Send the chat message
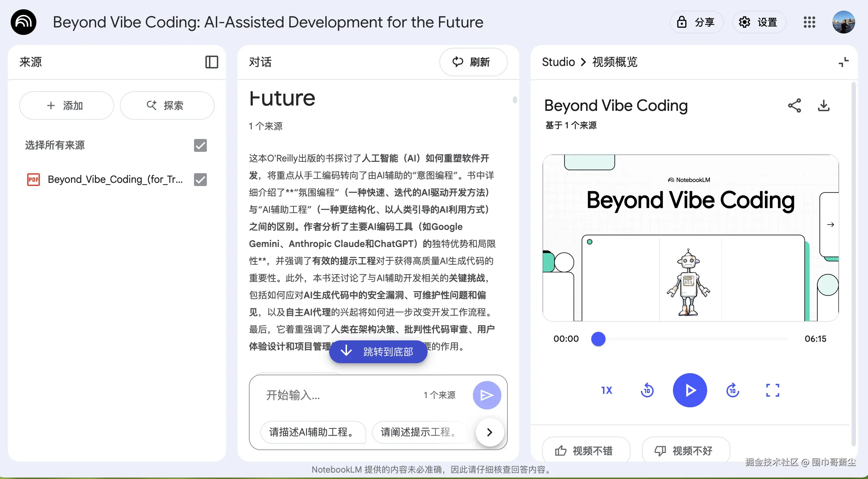This screenshot has height=479, width=868. [487, 395]
